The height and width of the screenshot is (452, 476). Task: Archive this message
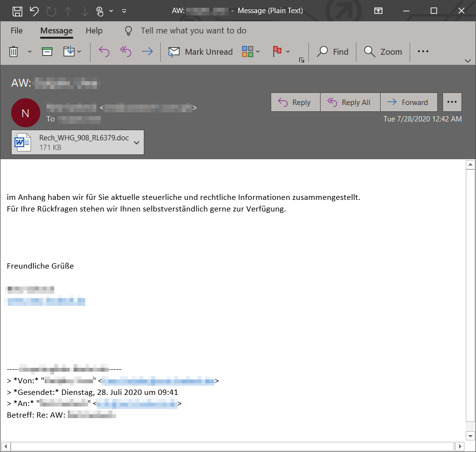(x=47, y=51)
